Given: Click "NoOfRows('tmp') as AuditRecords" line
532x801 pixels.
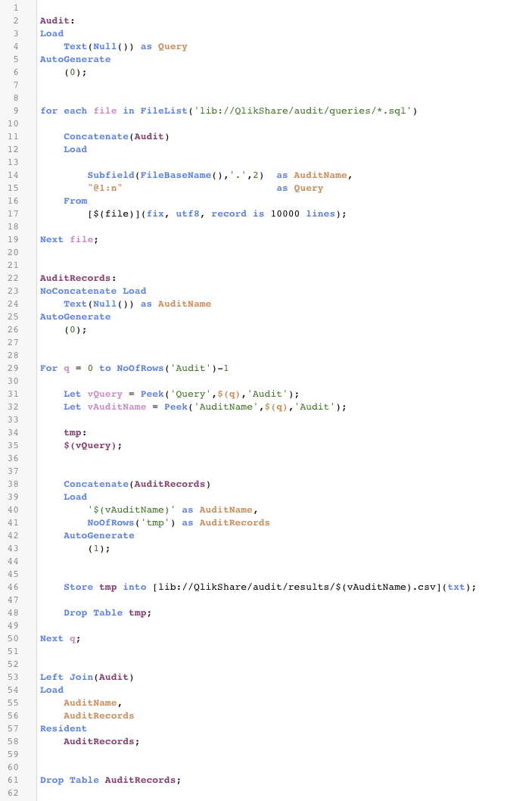Looking at the screenshot, I should pos(178,522).
